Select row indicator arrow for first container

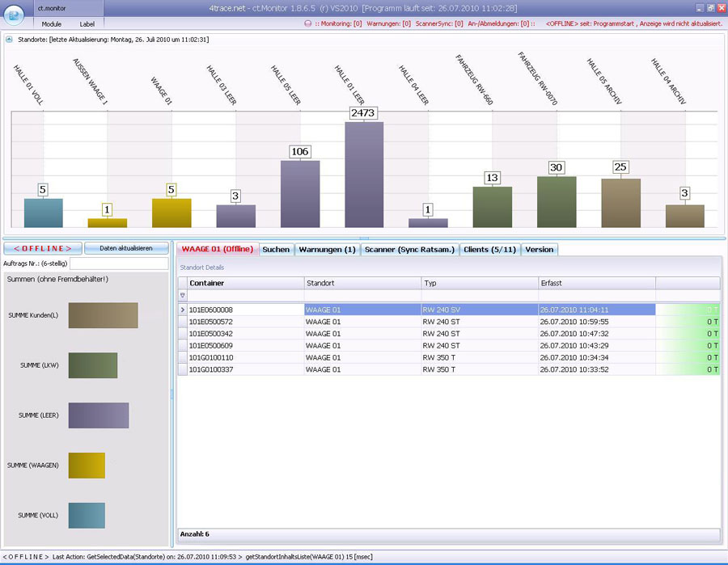pos(182,310)
